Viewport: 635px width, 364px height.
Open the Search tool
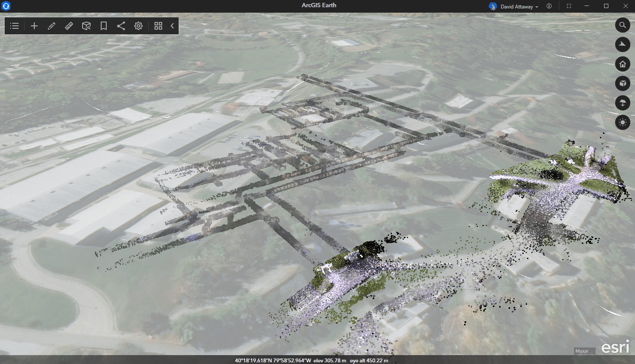click(x=623, y=25)
